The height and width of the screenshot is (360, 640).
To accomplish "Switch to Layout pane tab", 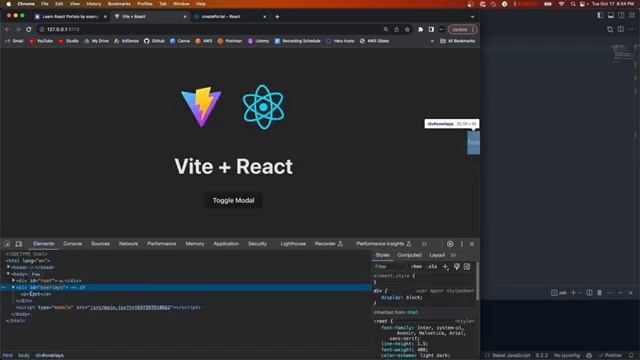I will [x=437, y=255].
